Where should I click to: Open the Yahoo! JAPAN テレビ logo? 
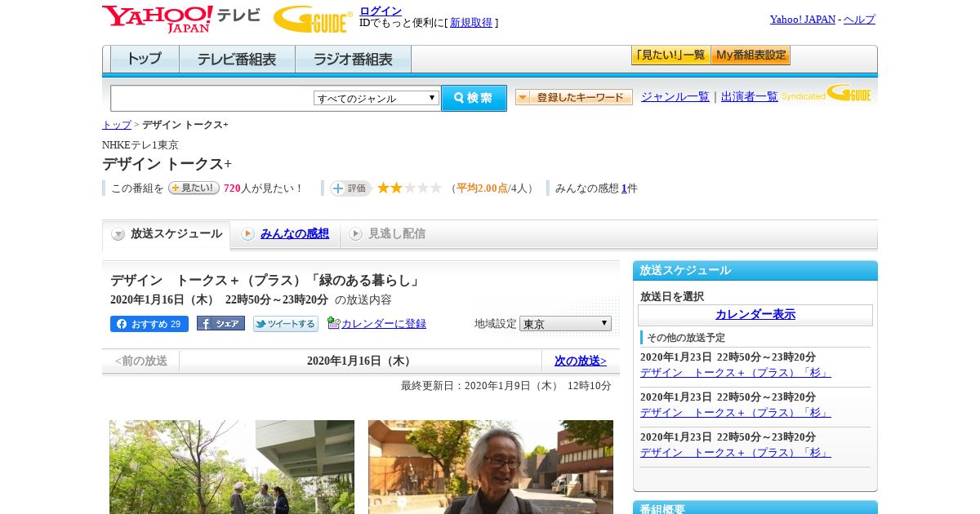pyautogui.click(x=181, y=19)
